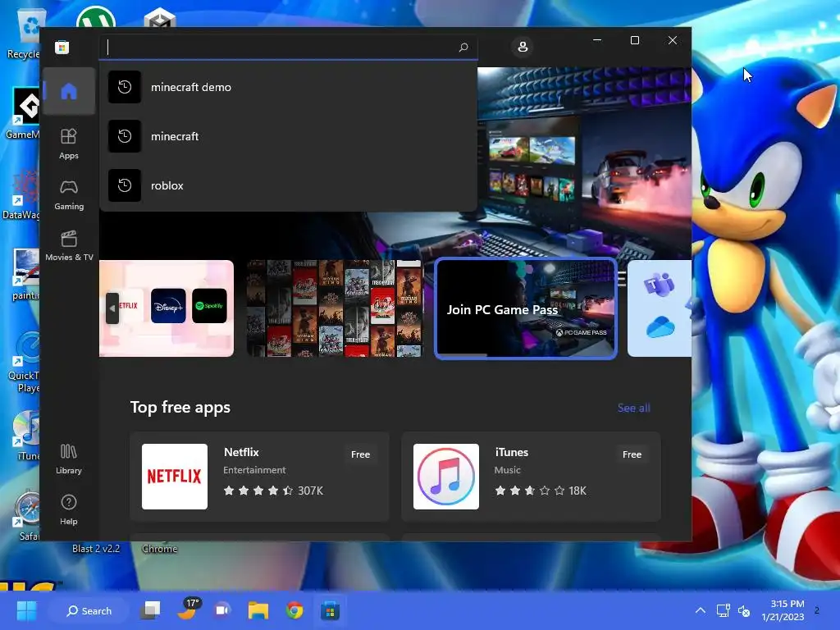This screenshot has width=840, height=630.
Task: Open the movies collection carousel card
Action: pos(335,308)
